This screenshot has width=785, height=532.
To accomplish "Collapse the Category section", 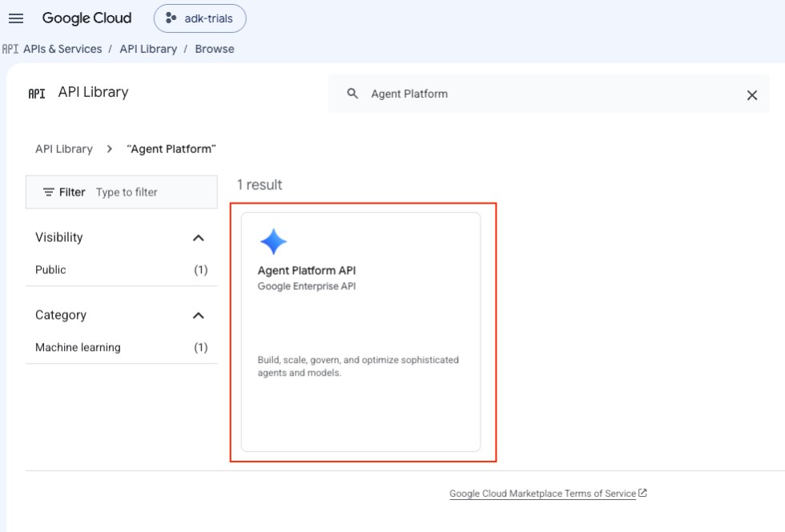I will [x=199, y=316].
